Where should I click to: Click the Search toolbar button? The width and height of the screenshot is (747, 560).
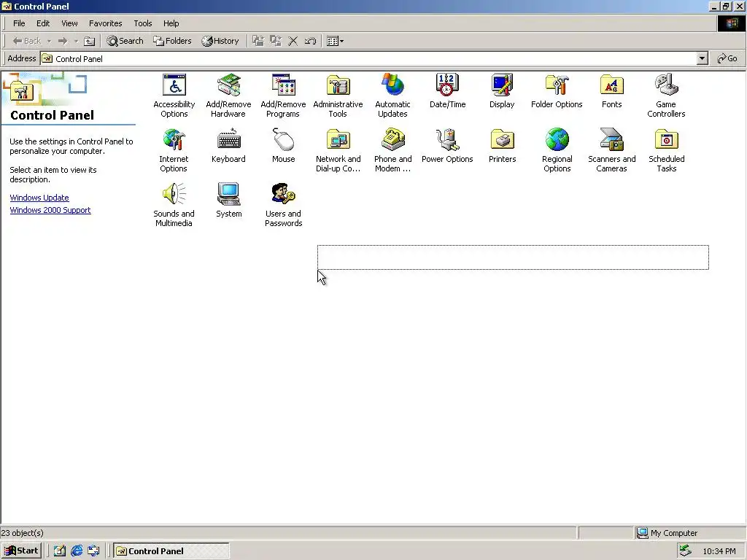coord(125,41)
